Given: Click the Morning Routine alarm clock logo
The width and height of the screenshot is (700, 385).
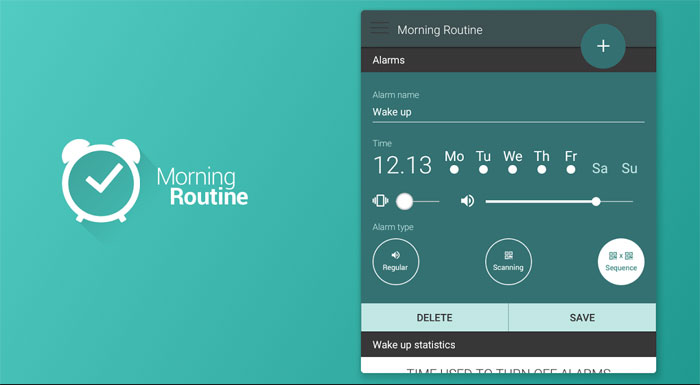Looking at the screenshot, I should click(101, 180).
